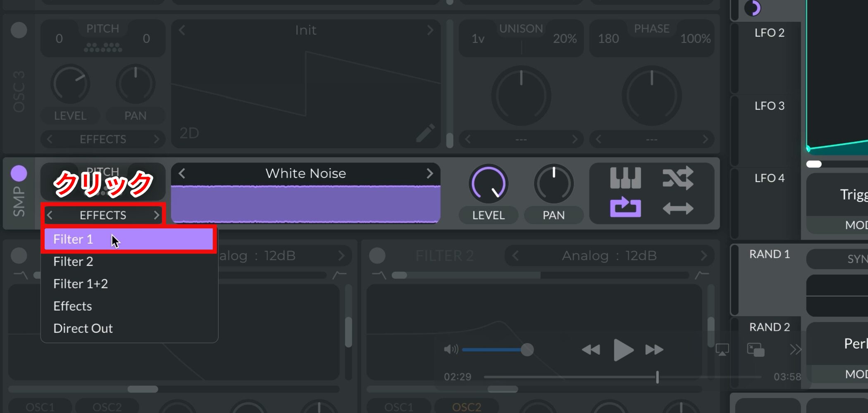Choose Filter 2 routing option
Image resolution: width=868 pixels, height=413 pixels.
click(x=129, y=261)
